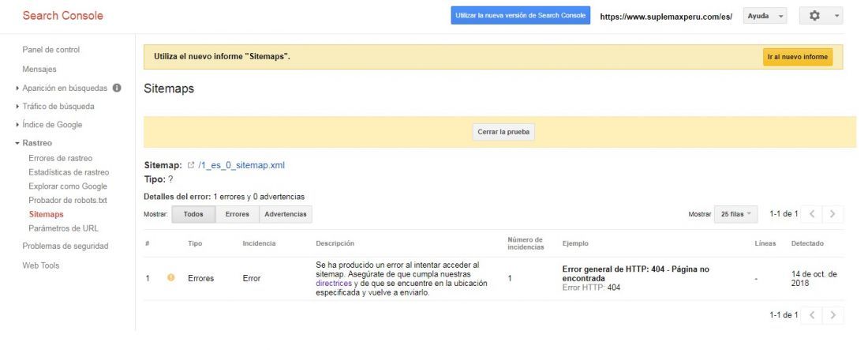Click 'Cerrar la prueba' button
The width and height of the screenshot is (868, 350).
[503, 132]
